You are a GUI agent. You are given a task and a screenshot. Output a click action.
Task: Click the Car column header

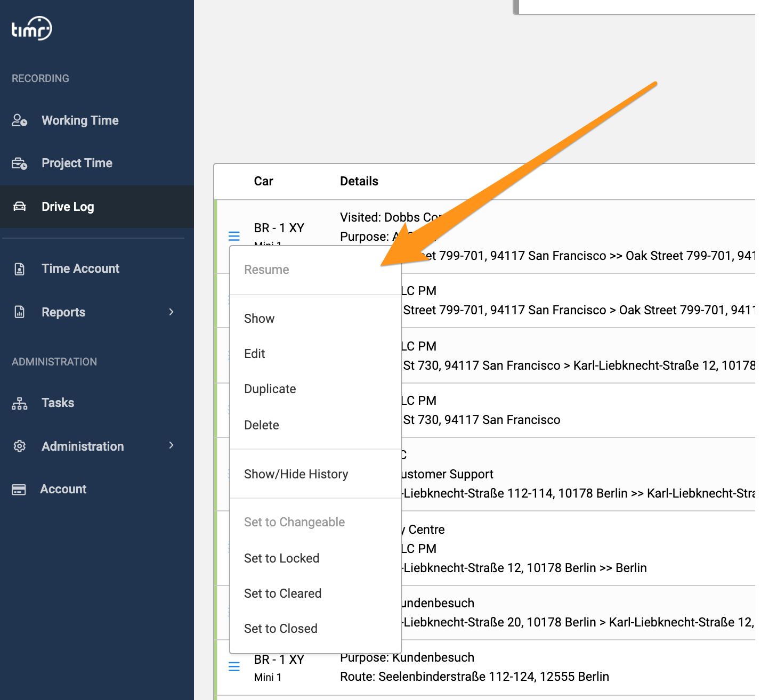(x=263, y=181)
